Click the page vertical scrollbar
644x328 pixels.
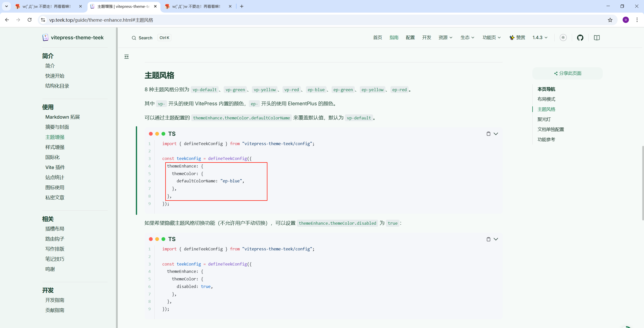[643, 183]
